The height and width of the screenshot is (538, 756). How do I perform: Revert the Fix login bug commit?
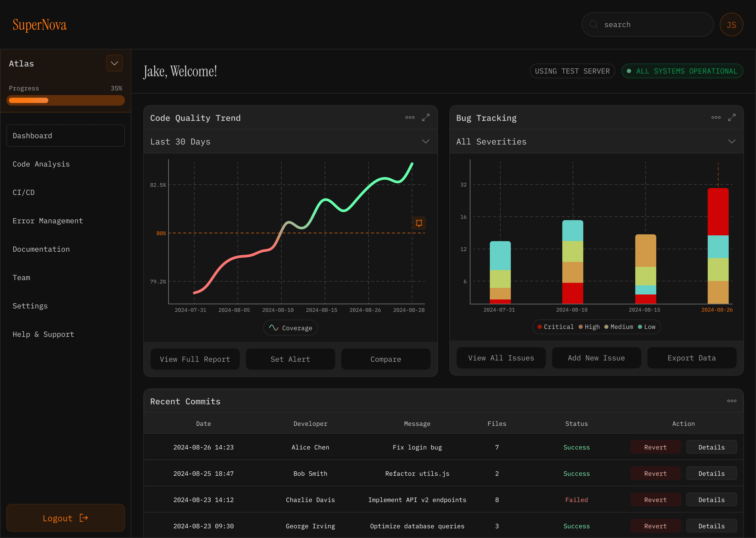coord(655,447)
